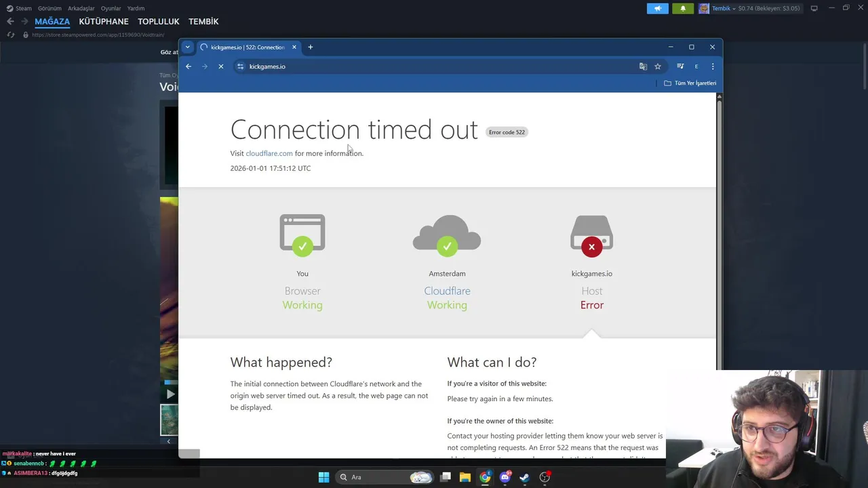Open the Tüm Yer İşaretleri bookmarks folder
This screenshot has height=488, width=868.
click(690, 83)
